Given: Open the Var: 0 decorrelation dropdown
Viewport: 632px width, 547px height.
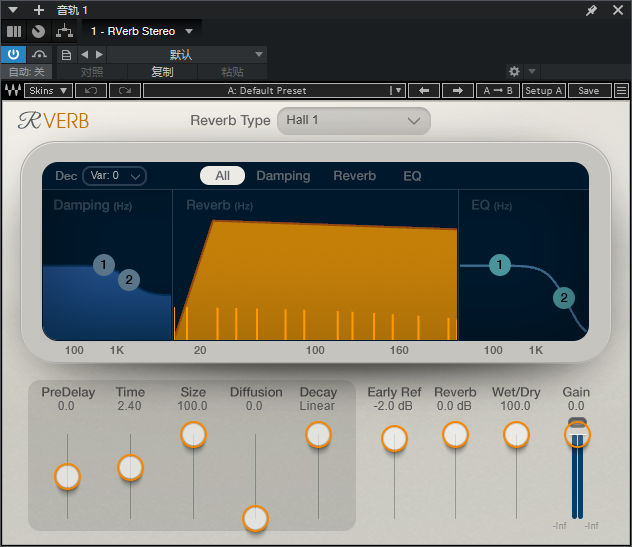Looking at the screenshot, I should coord(114,176).
